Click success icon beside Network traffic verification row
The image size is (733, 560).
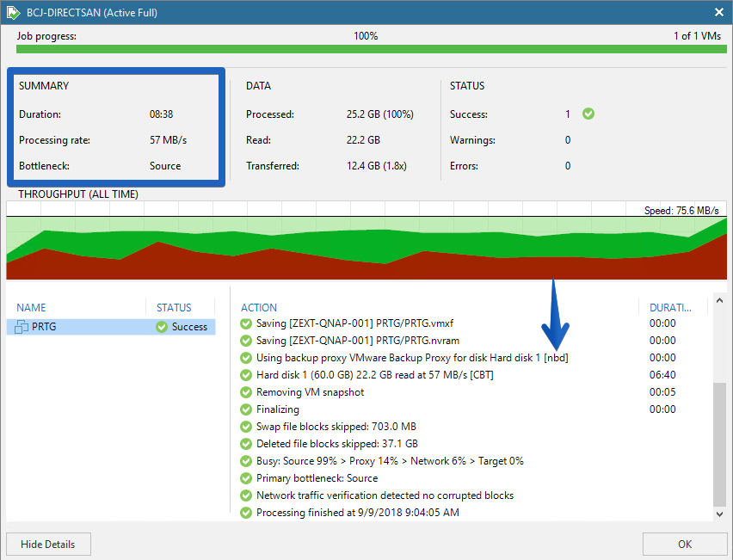click(x=246, y=495)
